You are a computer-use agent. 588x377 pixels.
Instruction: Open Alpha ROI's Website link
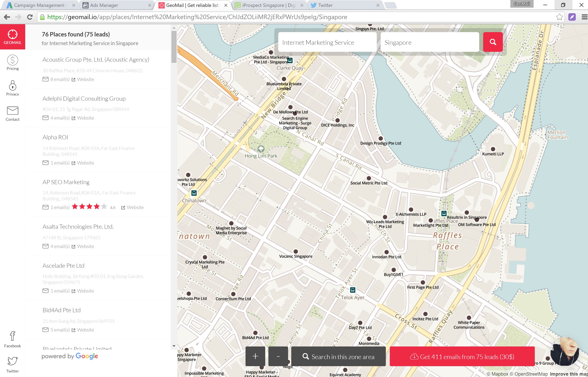(83, 163)
